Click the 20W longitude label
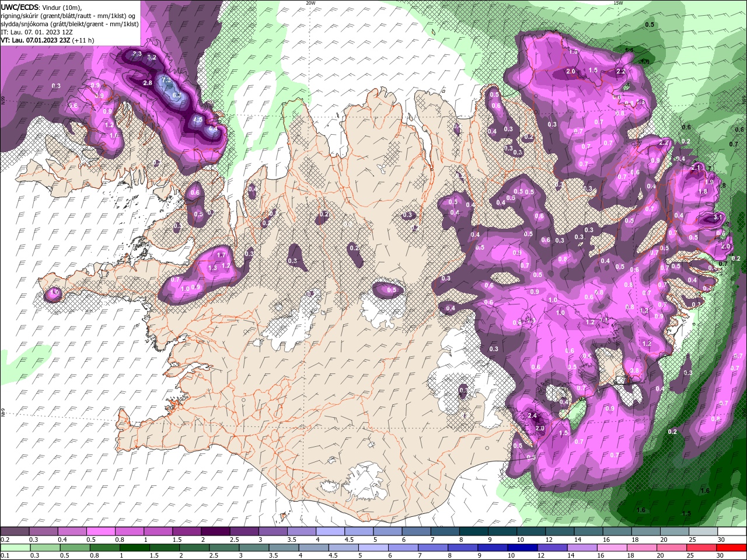This screenshot has height=560, width=747. (x=310, y=3)
